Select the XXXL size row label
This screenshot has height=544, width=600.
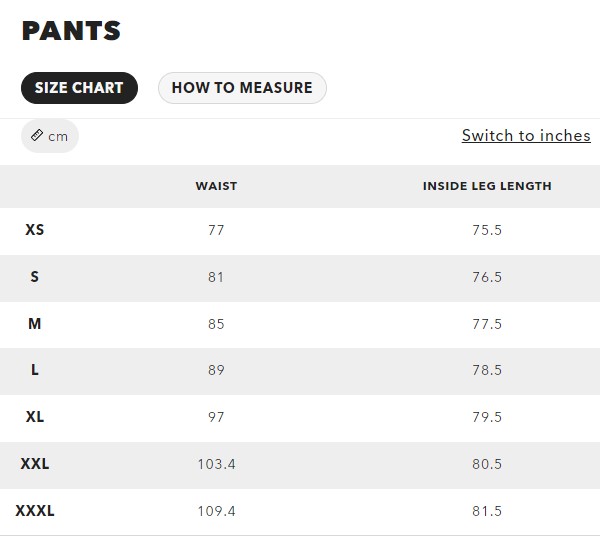[35, 511]
